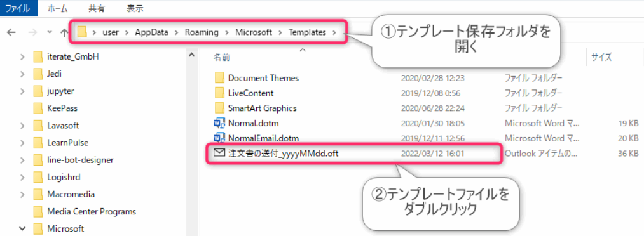644x236 pixels.
Task: Open recent locations dropdown arrow
Action: pos(50,32)
